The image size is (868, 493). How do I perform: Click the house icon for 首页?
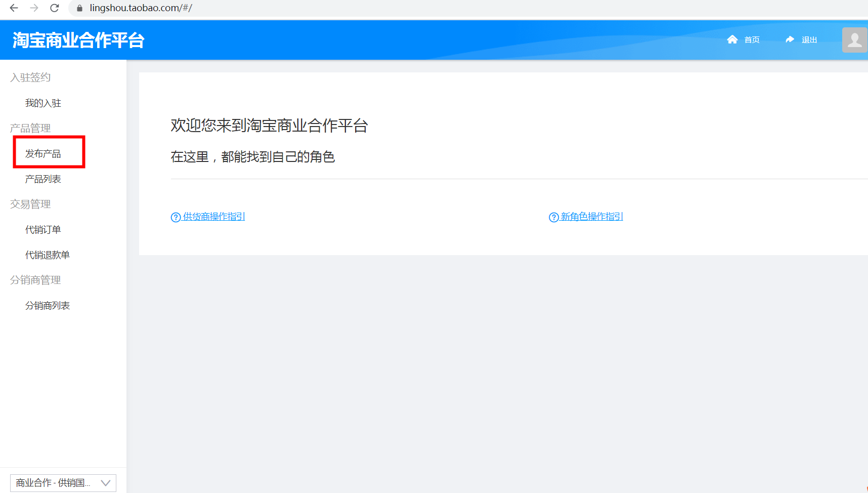click(x=732, y=39)
